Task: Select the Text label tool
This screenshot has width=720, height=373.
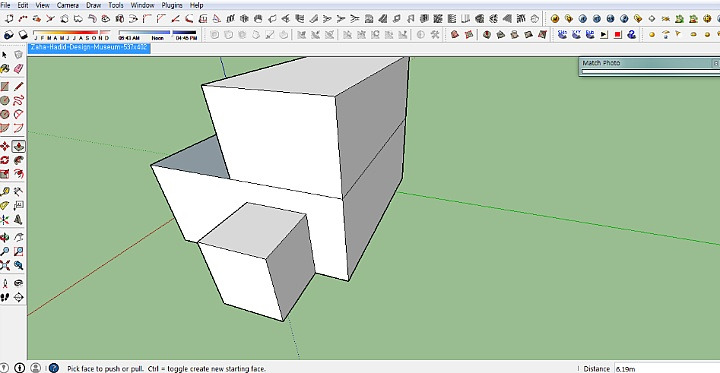Action: (x=18, y=205)
